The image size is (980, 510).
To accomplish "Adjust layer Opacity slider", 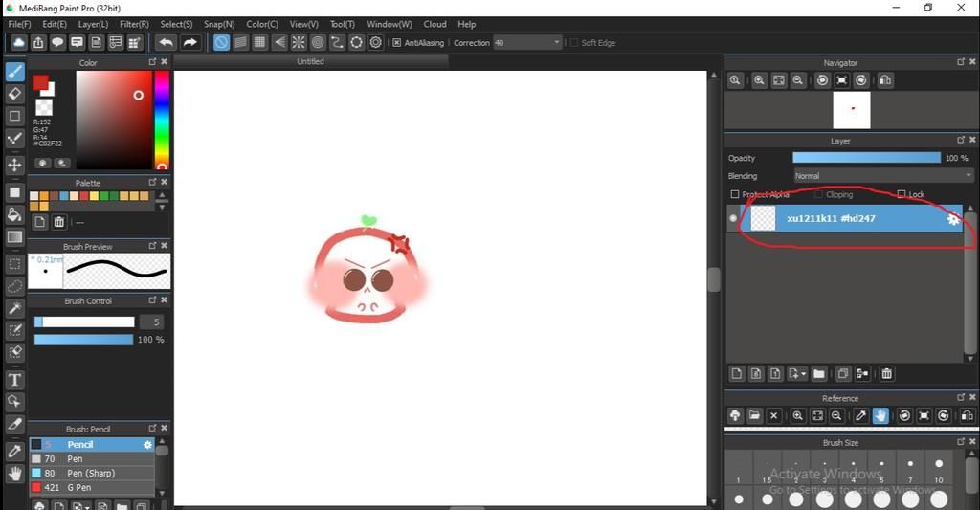I will click(866, 158).
